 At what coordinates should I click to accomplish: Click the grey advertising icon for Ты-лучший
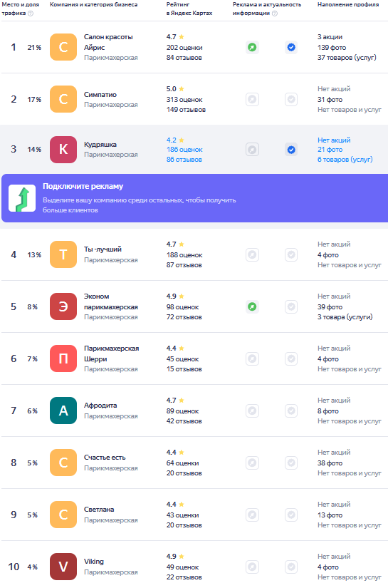pyautogui.click(x=253, y=254)
